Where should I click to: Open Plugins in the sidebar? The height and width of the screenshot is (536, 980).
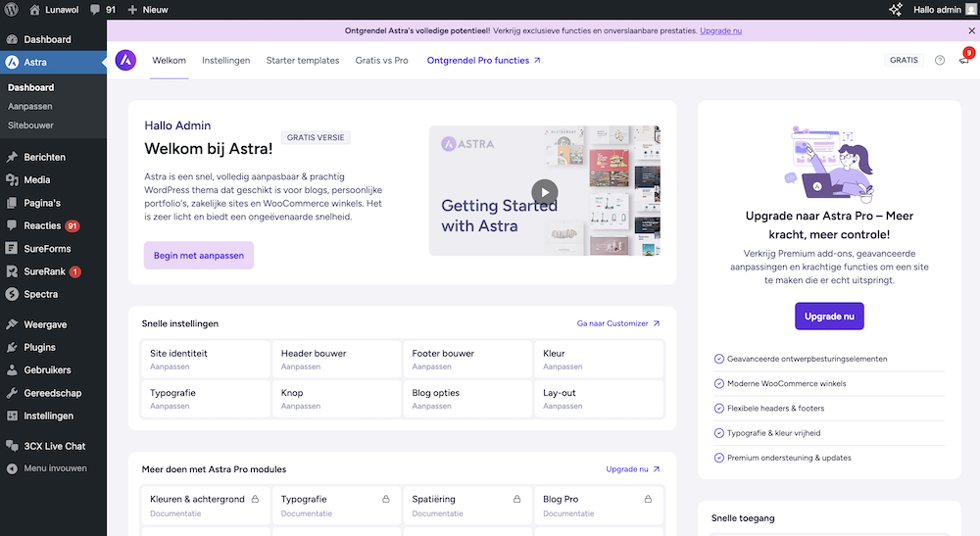(x=53, y=347)
